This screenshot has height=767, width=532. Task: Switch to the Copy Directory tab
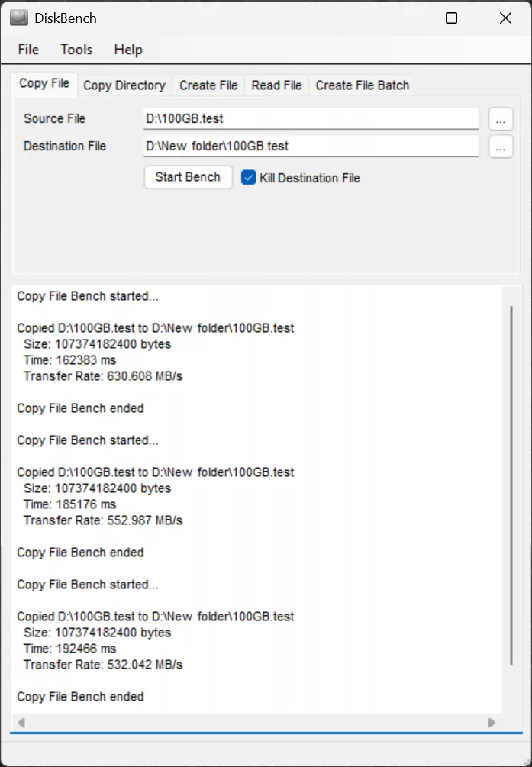[124, 85]
